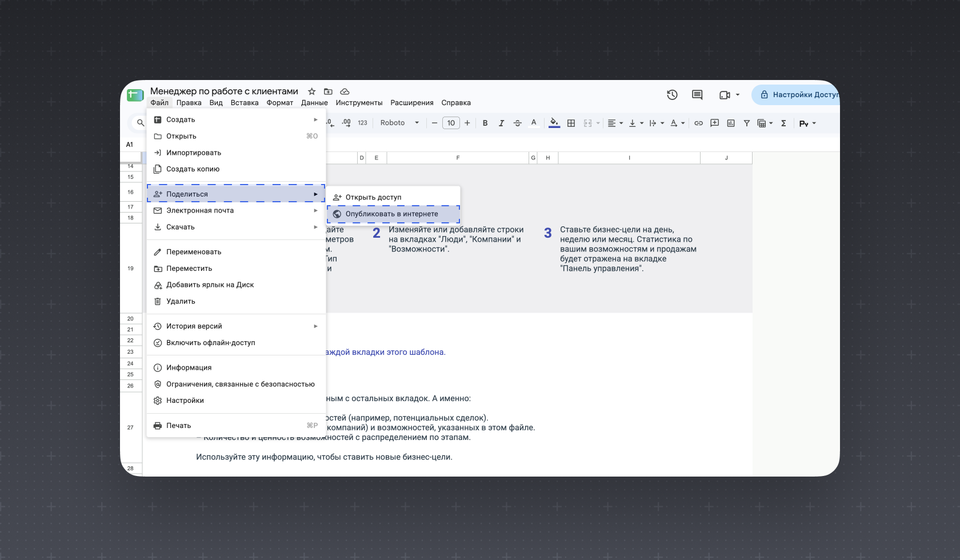Open comments icon in header
This screenshot has height=560, width=960.
(x=697, y=95)
